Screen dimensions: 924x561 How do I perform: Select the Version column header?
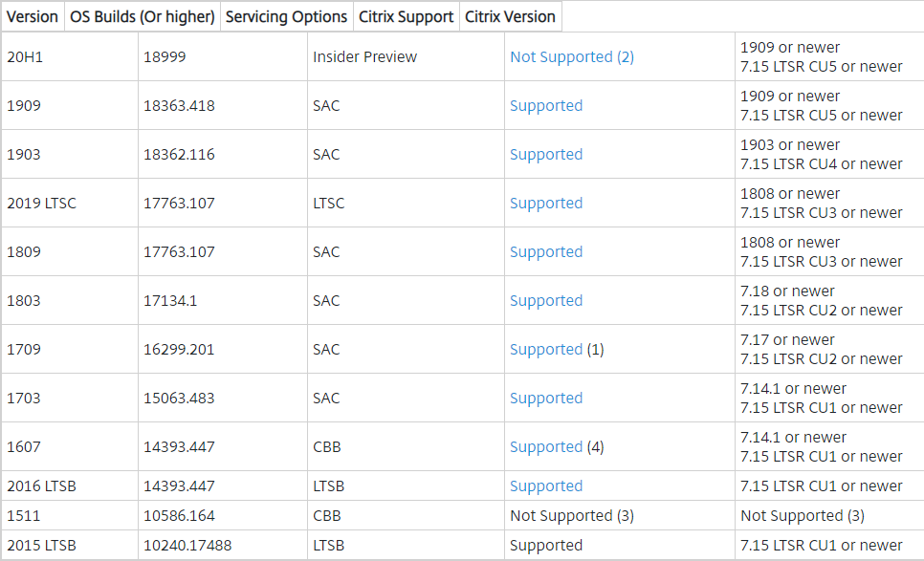point(33,16)
